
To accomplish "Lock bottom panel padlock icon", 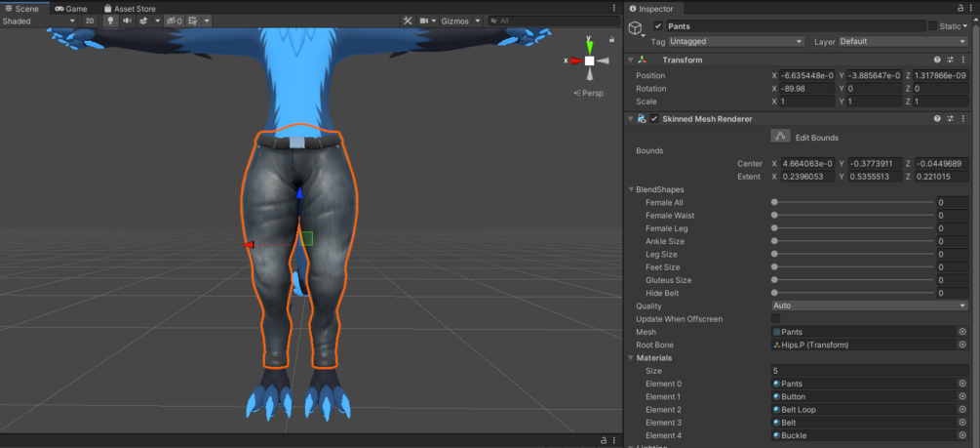I will click(604, 440).
